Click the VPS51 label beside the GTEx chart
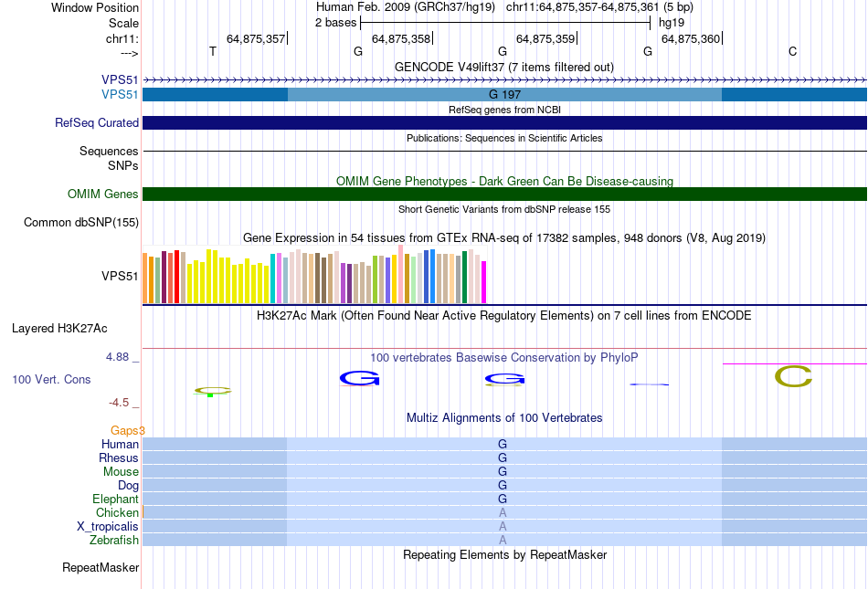Viewport: 868px width, 589px height. click(120, 276)
